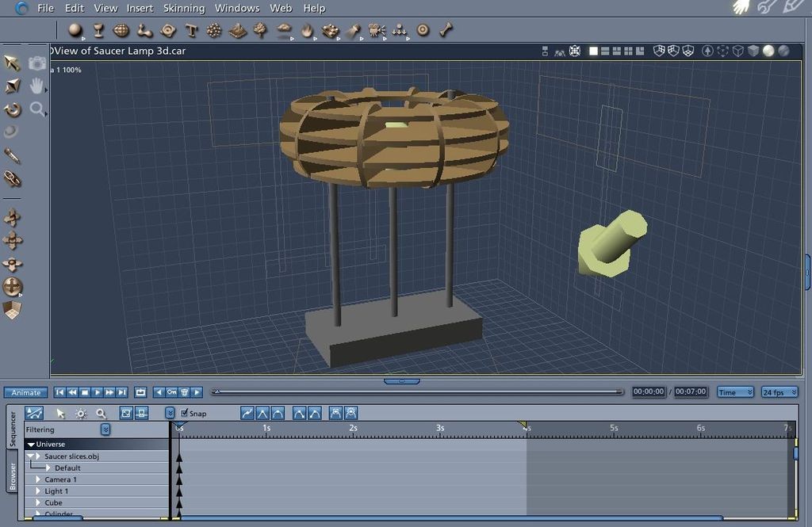
Task: Select the bone tool in top toolbar
Action: click(x=446, y=30)
